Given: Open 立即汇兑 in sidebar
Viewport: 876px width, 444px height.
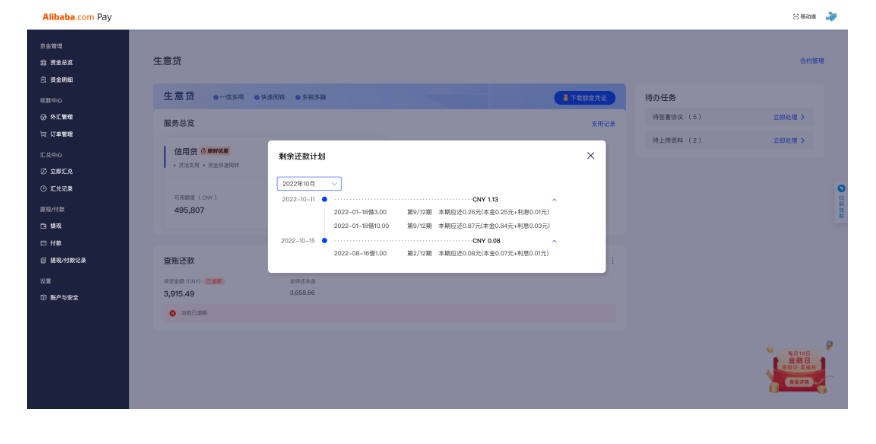Looking at the screenshot, I should 61,171.
